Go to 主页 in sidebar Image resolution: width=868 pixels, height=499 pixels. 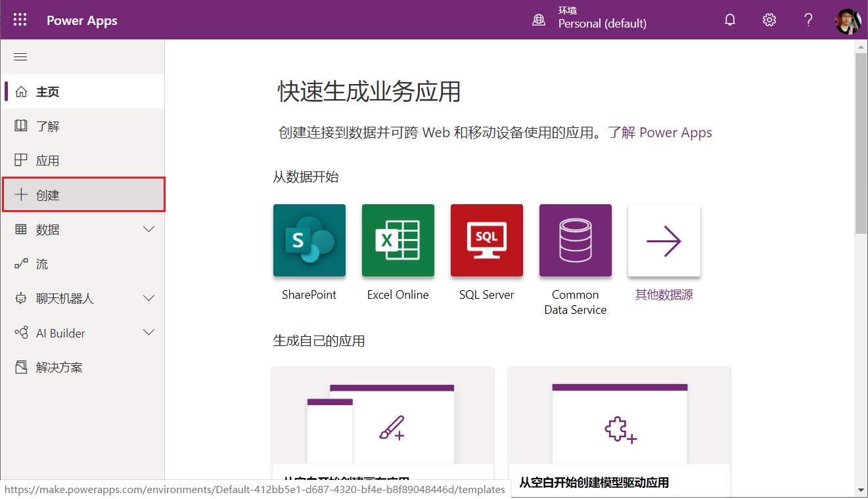[82, 91]
